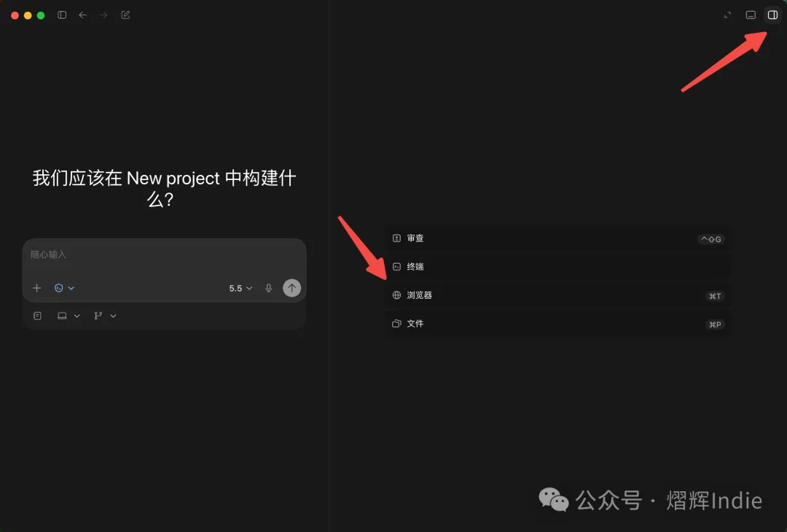
Task: Toggle the bottom panel icon
Action: [751, 15]
